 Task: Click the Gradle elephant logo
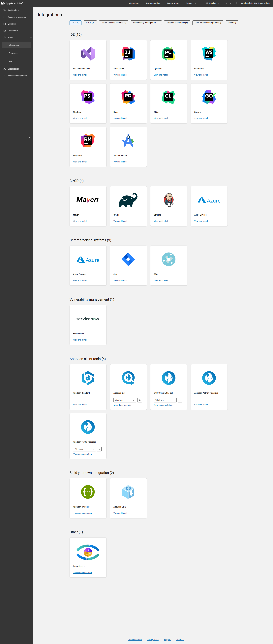[128, 200]
